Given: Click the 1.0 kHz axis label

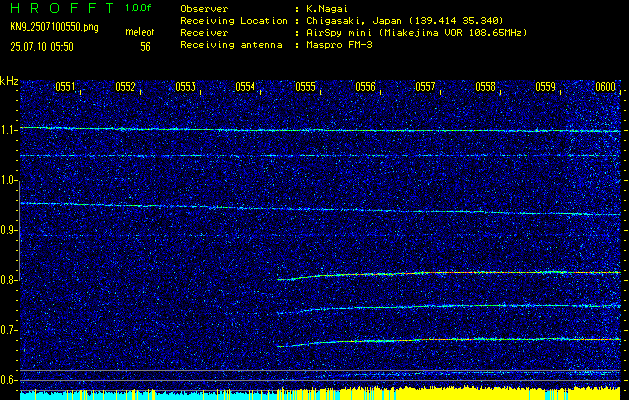Looking at the screenshot, I should [x=9, y=180].
